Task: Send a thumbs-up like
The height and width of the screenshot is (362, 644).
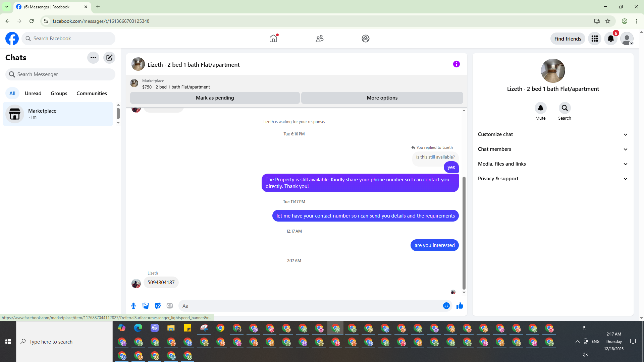Action: [460, 306]
